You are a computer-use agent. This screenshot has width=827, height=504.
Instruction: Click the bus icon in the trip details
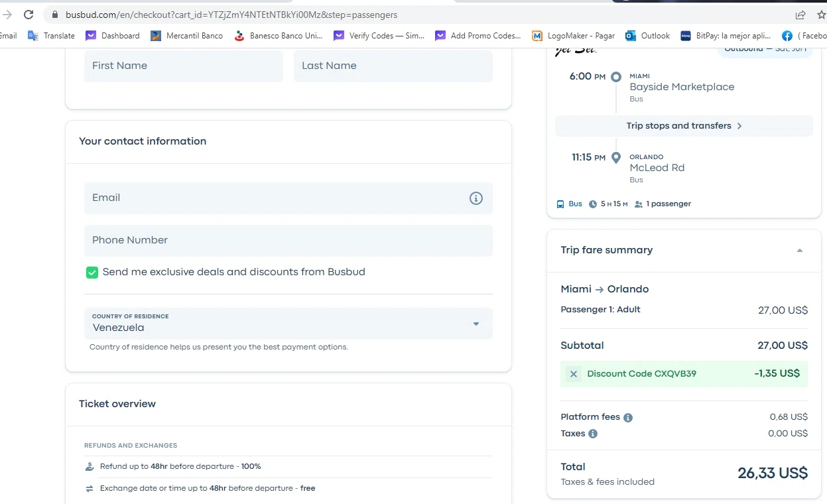pyautogui.click(x=560, y=204)
